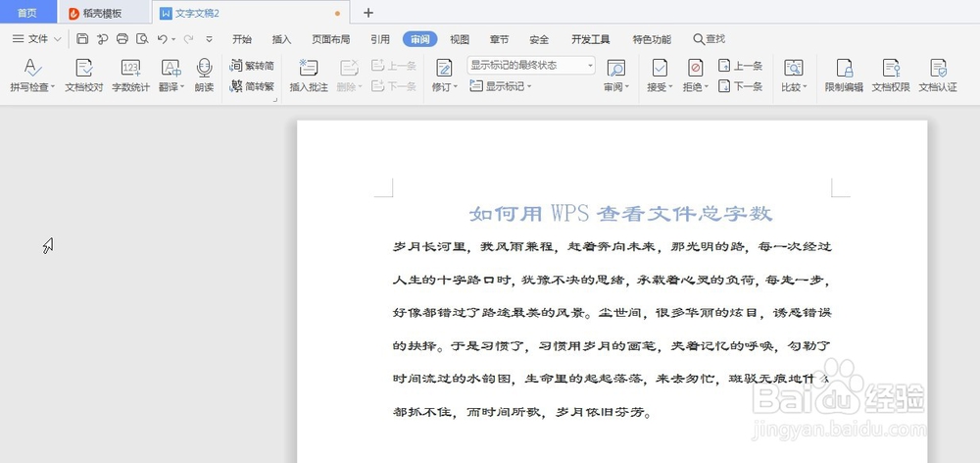980x463 pixels.
Task: Convert traditional to simplified (繁转简)
Action: (x=253, y=66)
